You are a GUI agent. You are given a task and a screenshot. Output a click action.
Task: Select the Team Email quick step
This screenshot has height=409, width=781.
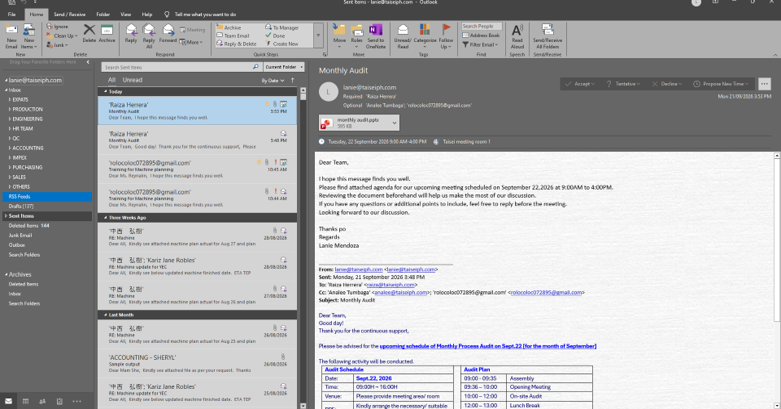click(233, 36)
